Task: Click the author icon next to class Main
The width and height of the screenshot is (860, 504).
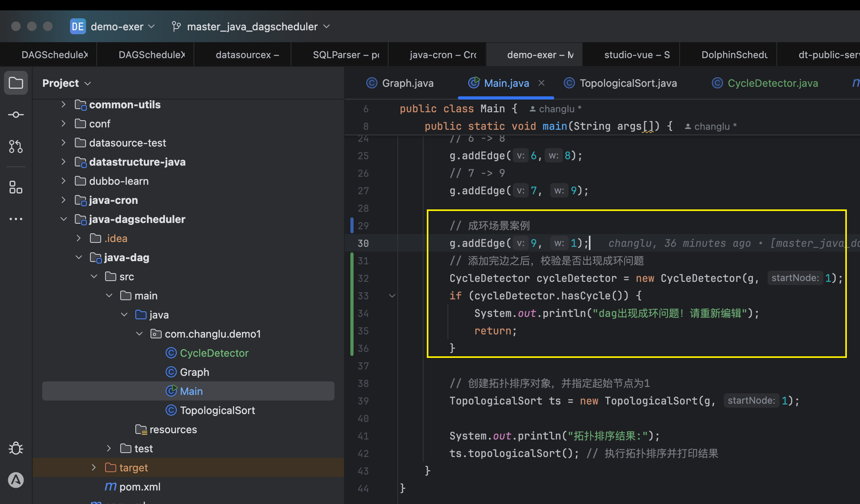Action: (x=532, y=109)
